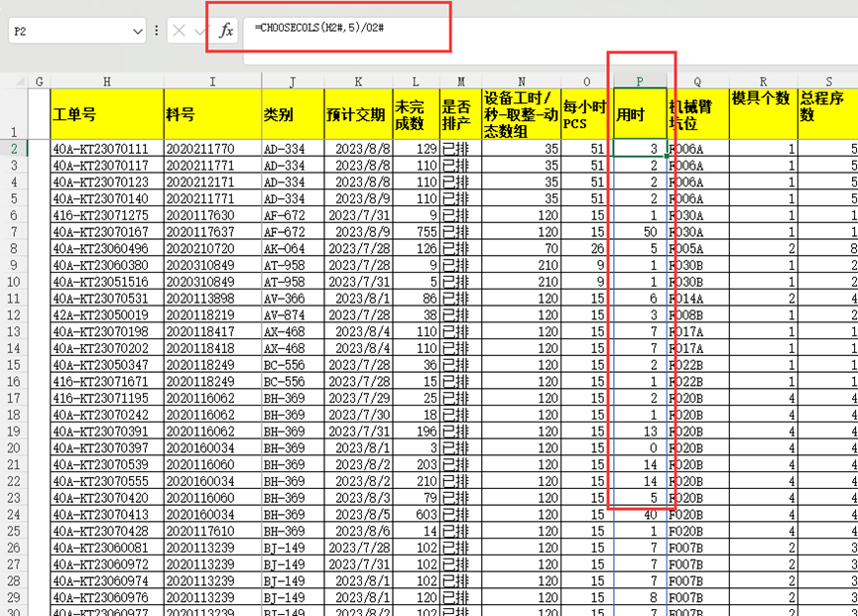Click the 用时 header cell
The image size is (858, 616).
[x=640, y=114]
